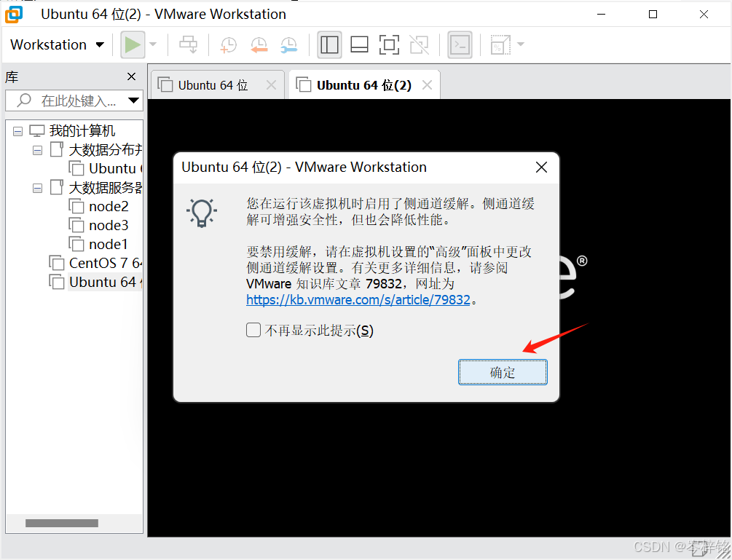
Task: Select the node2 virtual machine
Action: pos(109,206)
